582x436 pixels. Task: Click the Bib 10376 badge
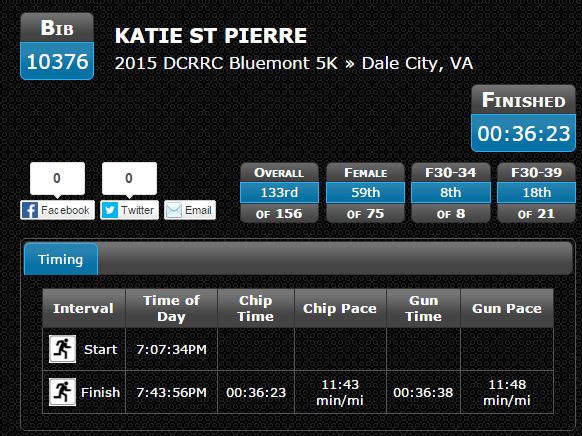(x=57, y=46)
